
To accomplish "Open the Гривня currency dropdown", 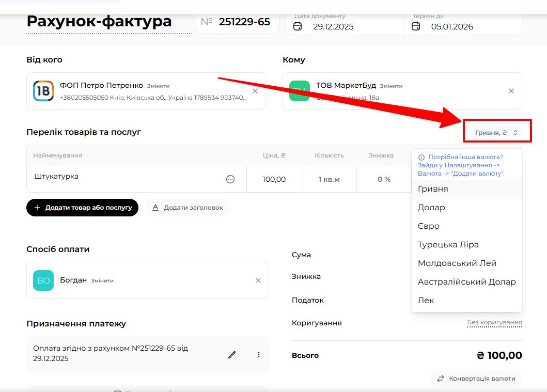I will (496, 133).
